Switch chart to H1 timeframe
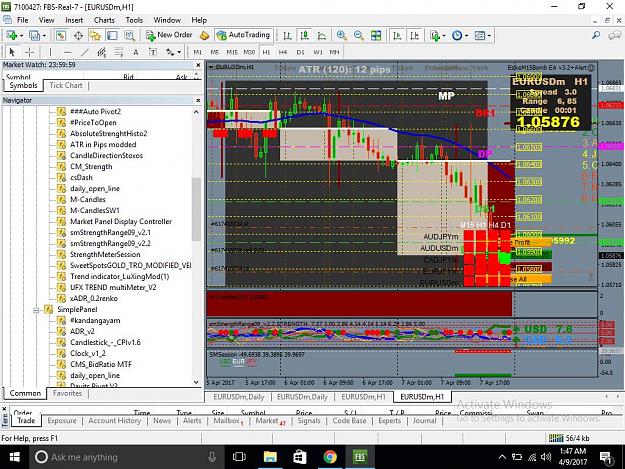The height and width of the screenshot is (469, 625). [x=266, y=52]
